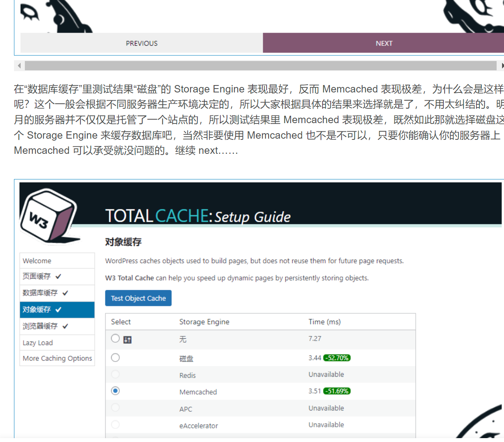This screenshot has width=504, height=442.
Task: Click the eAccelerator engine label
Action: pyautogui.click(x=199, y=426)
